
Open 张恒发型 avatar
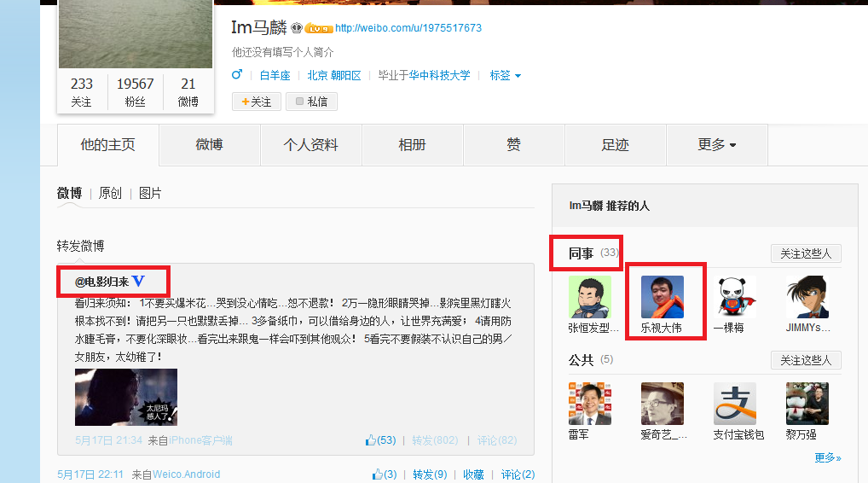(589, 297)
